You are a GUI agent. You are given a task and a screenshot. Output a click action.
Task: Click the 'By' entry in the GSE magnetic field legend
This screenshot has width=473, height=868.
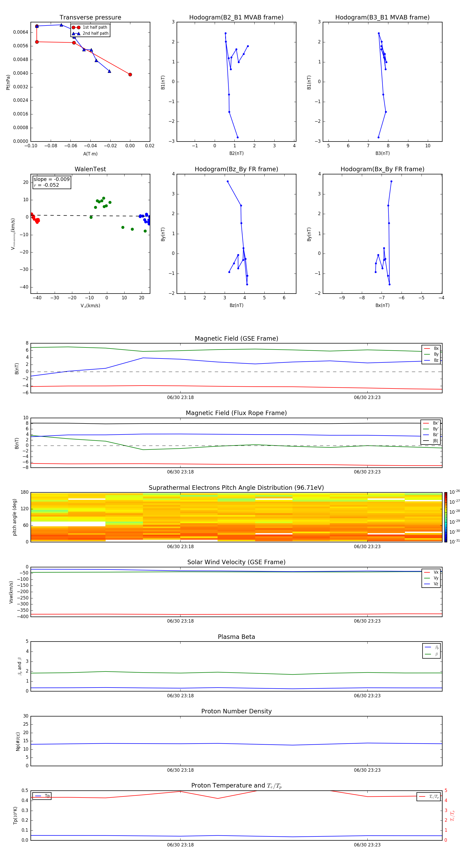click(431, 354)
